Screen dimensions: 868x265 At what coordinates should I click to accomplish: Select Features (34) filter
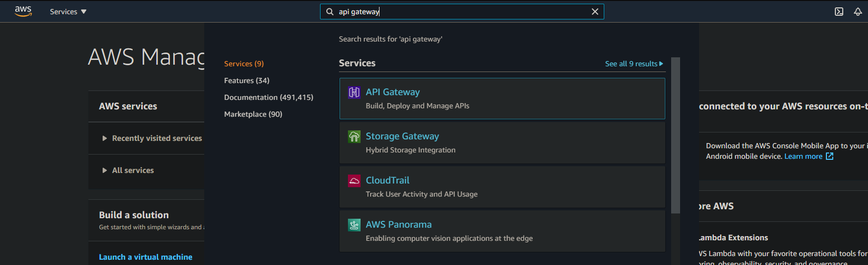246,80
